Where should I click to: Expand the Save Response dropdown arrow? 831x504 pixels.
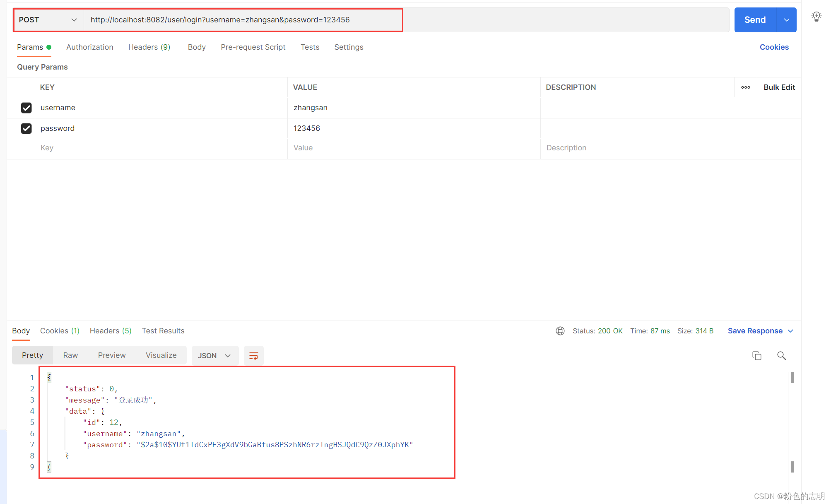[x=790, y=331]
